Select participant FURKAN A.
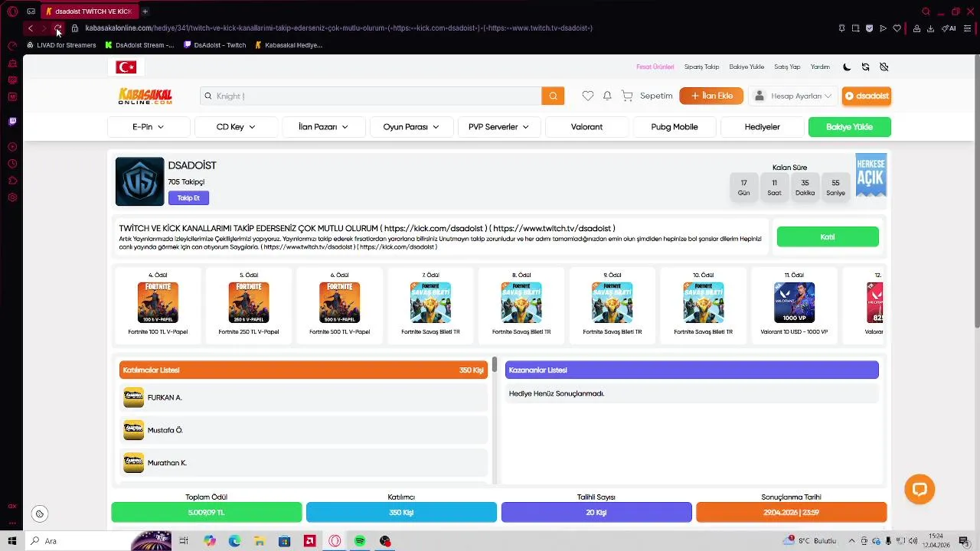The width and height of the screenshot is (980, 551). point(303,397)
